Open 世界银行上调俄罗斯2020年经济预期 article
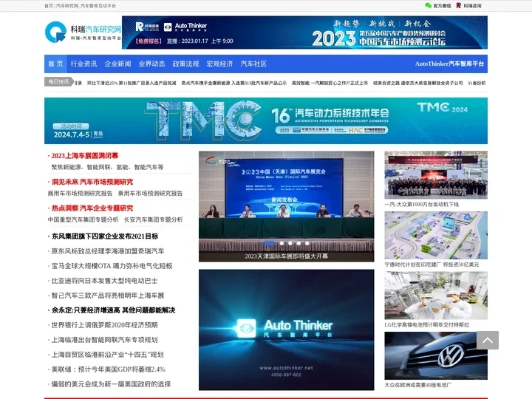 point(104,325)
